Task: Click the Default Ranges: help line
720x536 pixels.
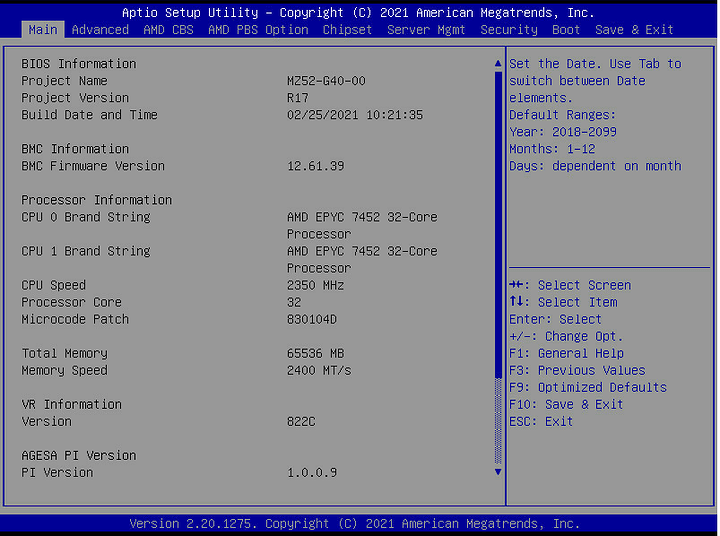Action: 562,115
